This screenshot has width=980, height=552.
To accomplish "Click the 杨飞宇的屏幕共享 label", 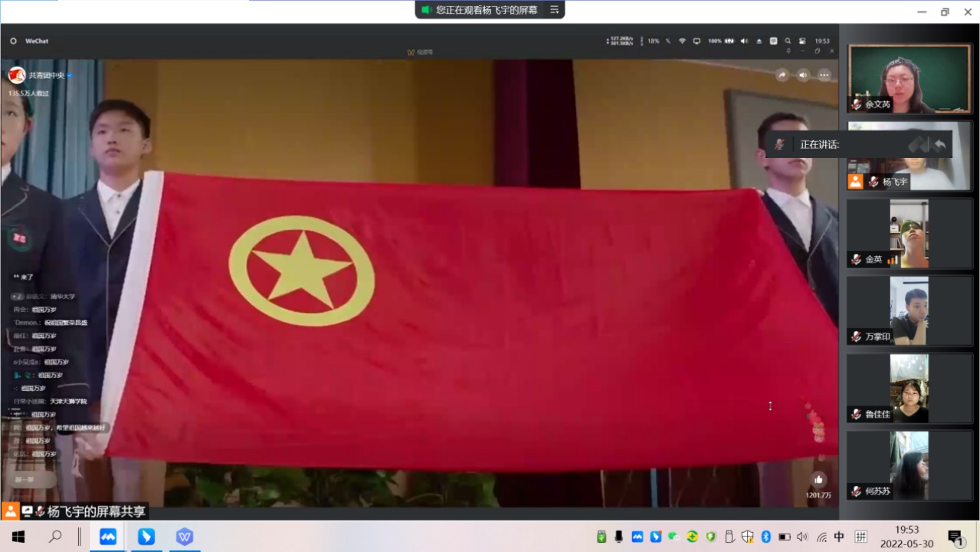I will pos(97,511).
